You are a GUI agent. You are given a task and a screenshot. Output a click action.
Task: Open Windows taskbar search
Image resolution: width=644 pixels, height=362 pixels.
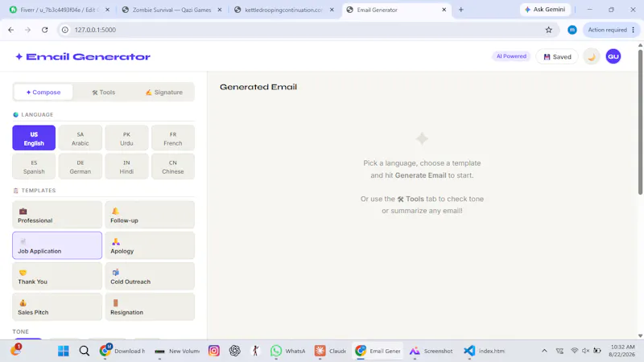coord(85,351)
